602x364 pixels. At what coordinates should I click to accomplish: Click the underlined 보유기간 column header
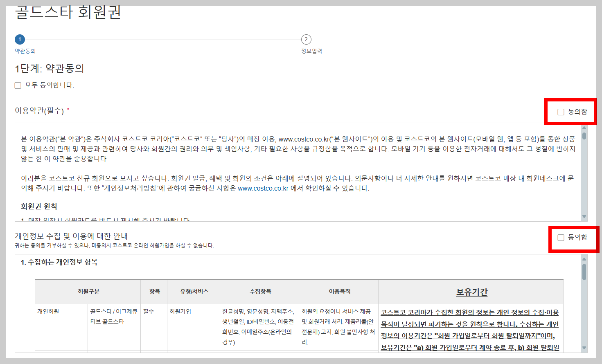(472, 292)
